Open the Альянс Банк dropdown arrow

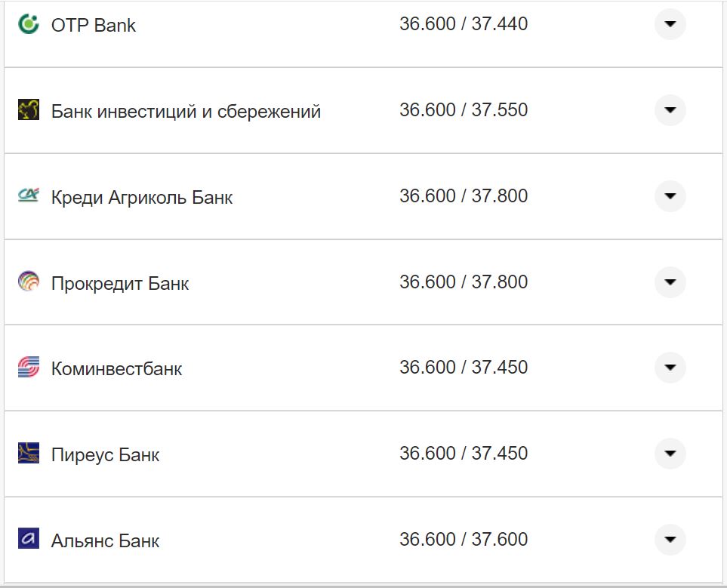click(670, 540)
